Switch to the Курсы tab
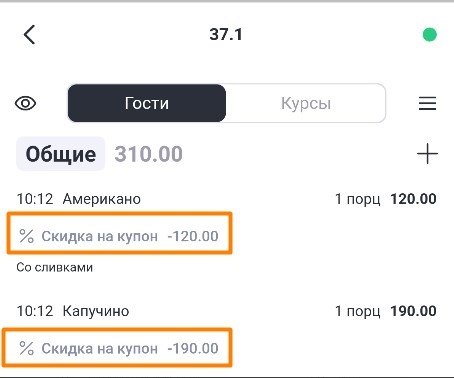Image resolution: width=454 pixels, height=378 pixels. pyautogui.click(x=306, y=103)
